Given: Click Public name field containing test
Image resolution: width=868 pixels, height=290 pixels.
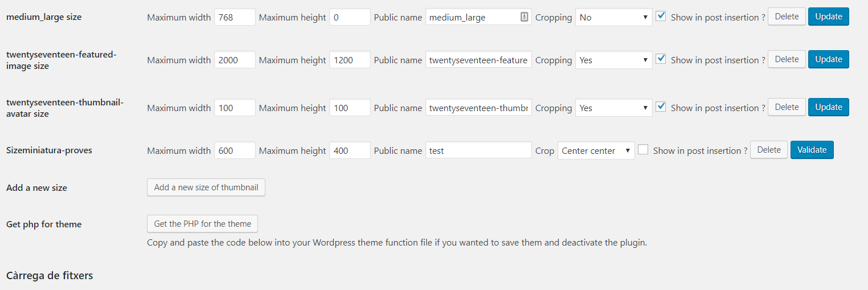Looking at the screenshot, I should pos(478,150).
